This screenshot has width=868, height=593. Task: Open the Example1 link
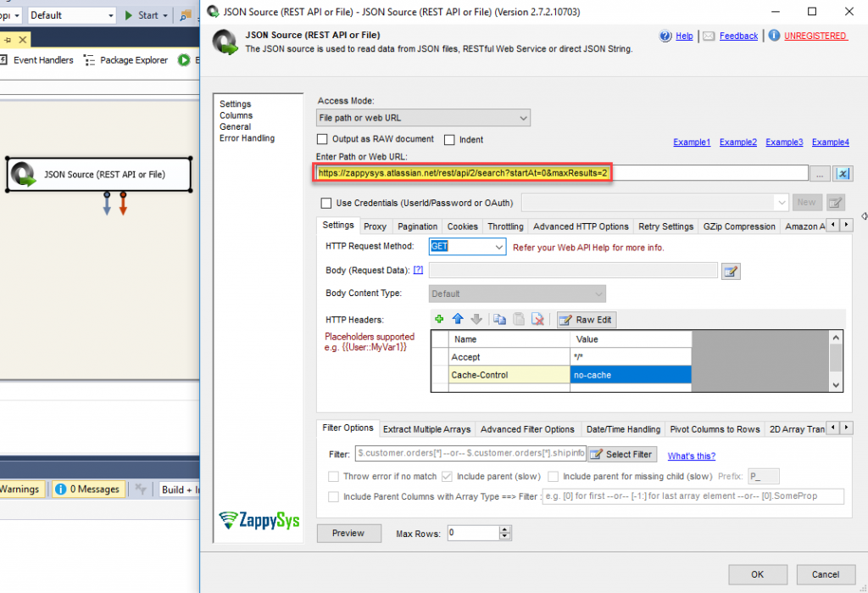coord(692,143)
